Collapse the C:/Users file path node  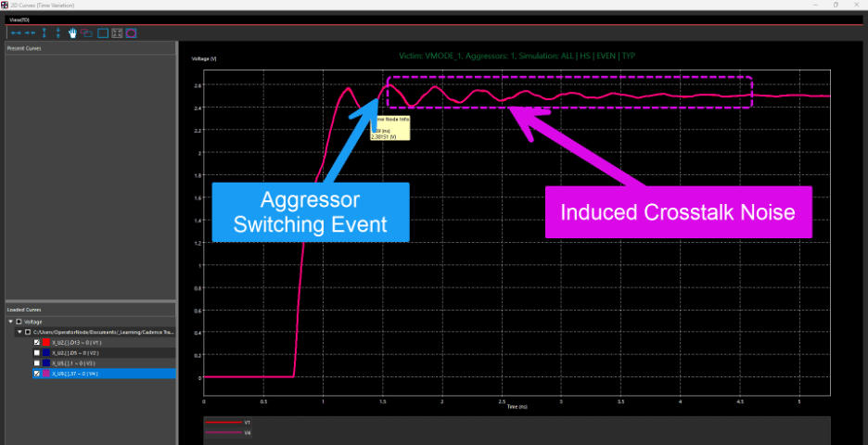19,332
